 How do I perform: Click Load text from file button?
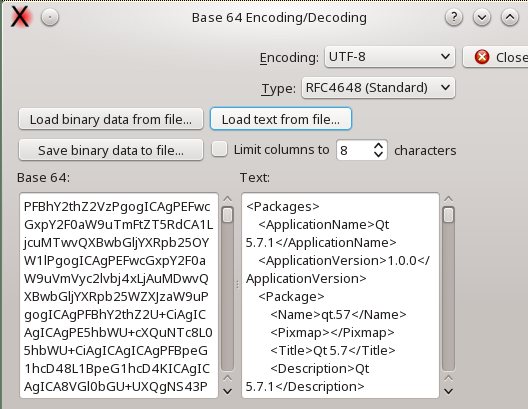click(x=281, y=119)
